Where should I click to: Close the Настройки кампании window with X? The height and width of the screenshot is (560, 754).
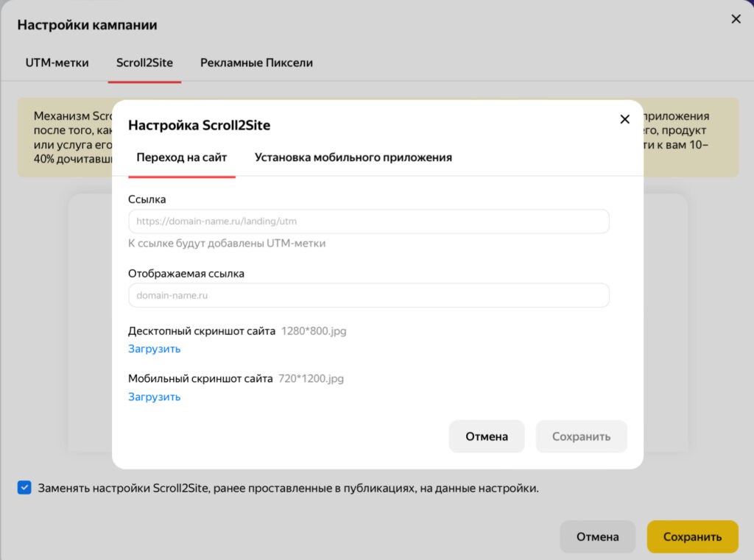pos(735,19)
